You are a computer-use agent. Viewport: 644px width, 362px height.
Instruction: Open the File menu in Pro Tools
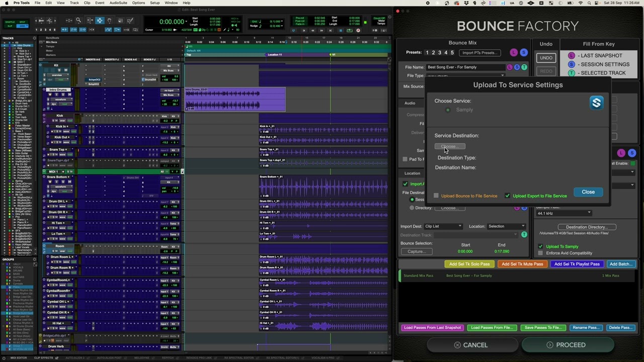[37, 3]
